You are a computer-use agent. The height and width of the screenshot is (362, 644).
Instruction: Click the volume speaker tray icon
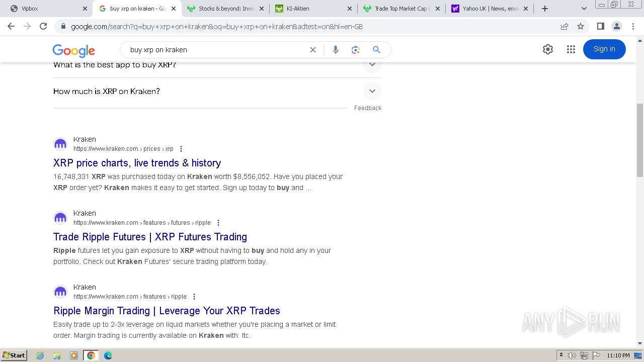coord(572,355)
